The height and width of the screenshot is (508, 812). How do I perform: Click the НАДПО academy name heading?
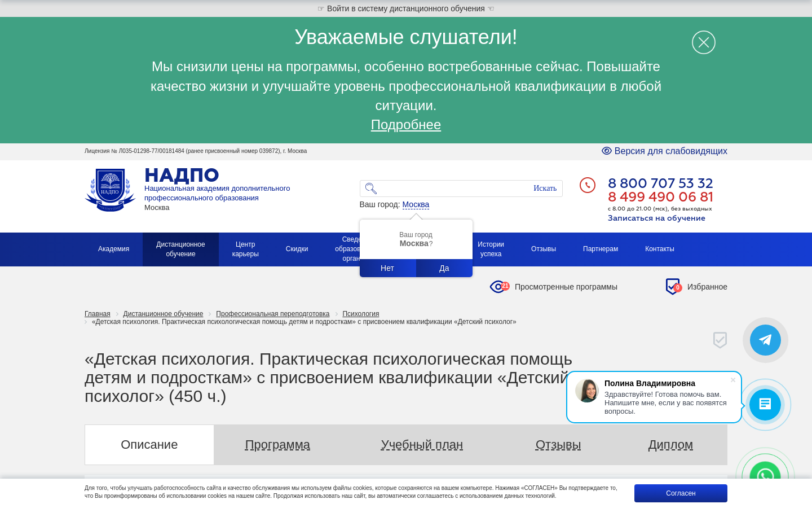click(x=182, y=176)
